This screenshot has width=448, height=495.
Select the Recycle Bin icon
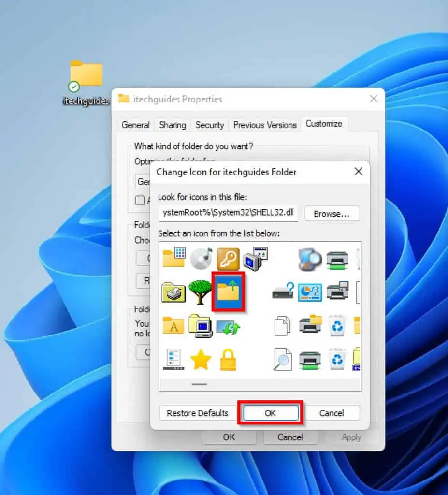pyautogui.click(x=337, y=325)
